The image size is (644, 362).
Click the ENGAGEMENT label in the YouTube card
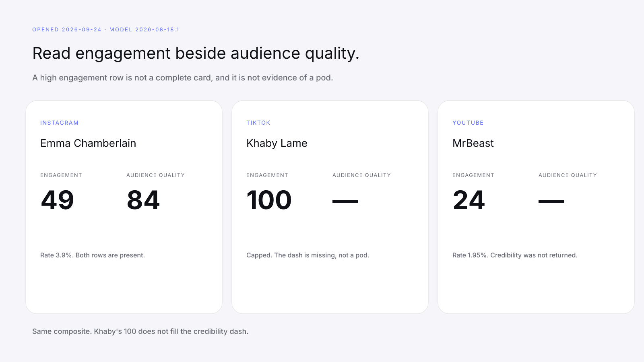point(473,175)
